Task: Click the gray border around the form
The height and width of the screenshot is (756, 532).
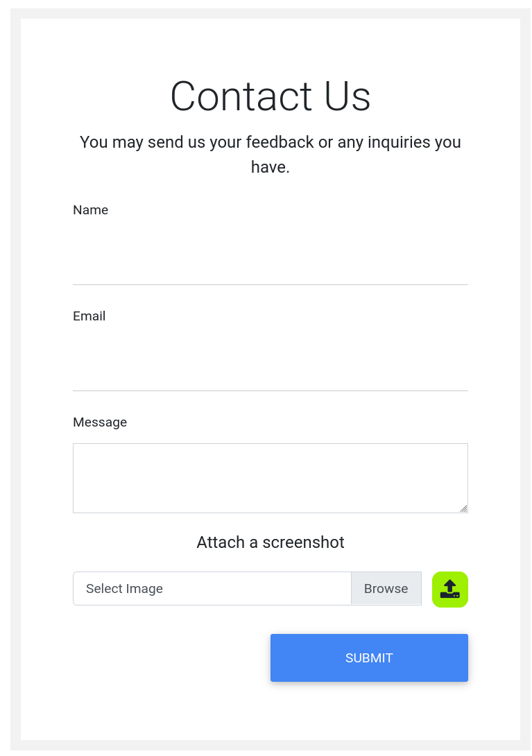Action: pyautogui.click(x=15, y=378)
